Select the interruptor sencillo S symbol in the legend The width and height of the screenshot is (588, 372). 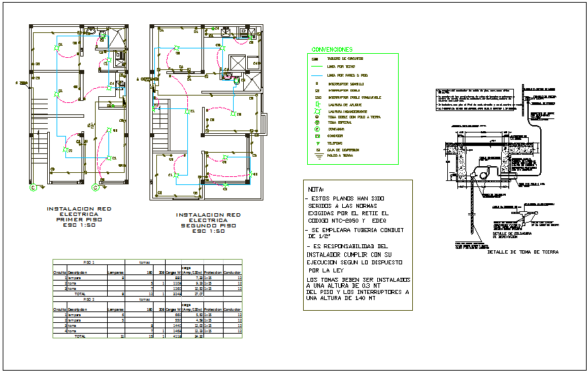[x=317, y=84]
